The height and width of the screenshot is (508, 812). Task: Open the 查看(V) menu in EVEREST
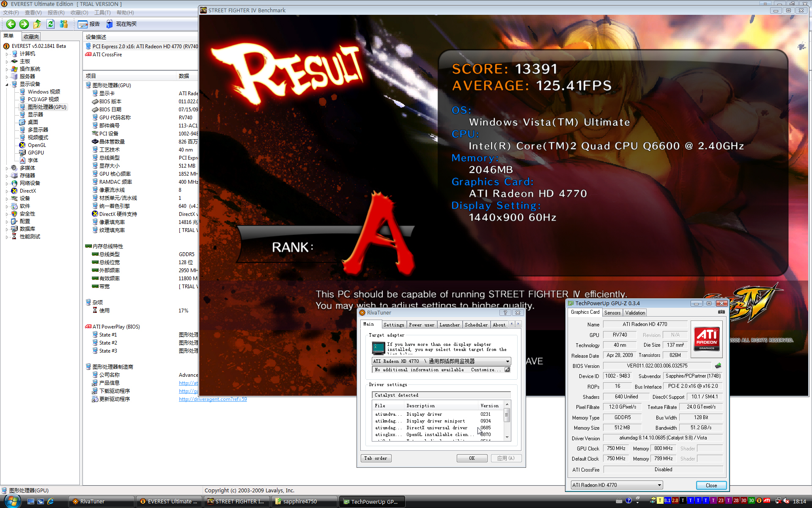pos(33,13)
